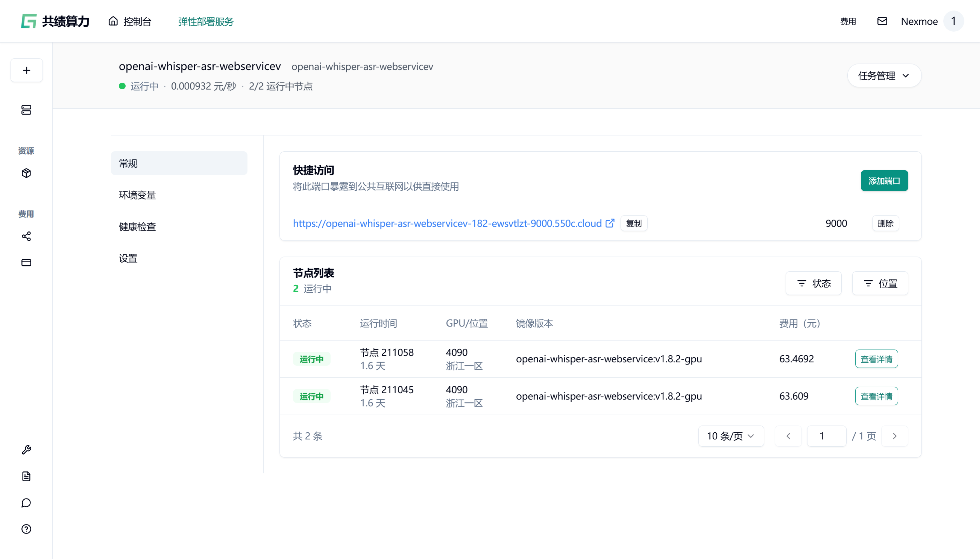Click 查看详情 for node 211058
980x559 pixels.
[876, 359]
